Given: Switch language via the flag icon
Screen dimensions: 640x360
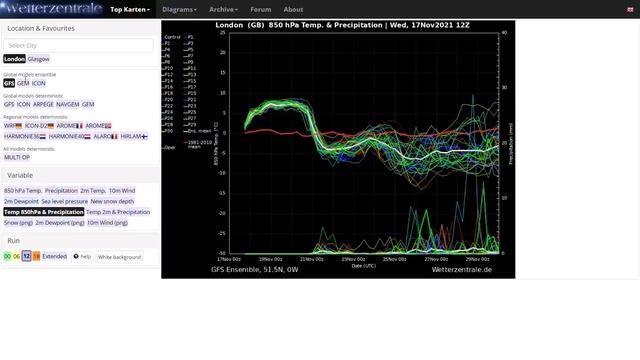Looking at the screenshot, I should click(630, 9).
